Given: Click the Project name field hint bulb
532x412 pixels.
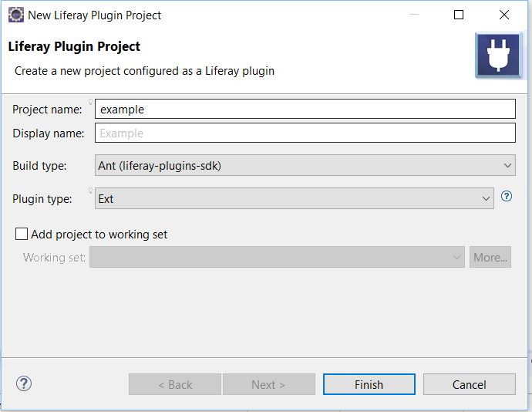Looking at the screenshot, I should coord(90,102).
